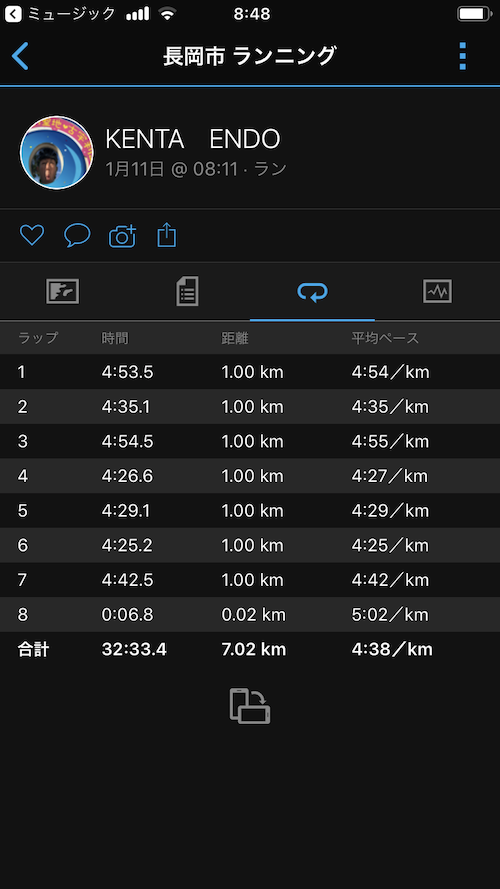Screen dimensions: 500x889
Task: Switch to the map overview tab
Action: 62,292
